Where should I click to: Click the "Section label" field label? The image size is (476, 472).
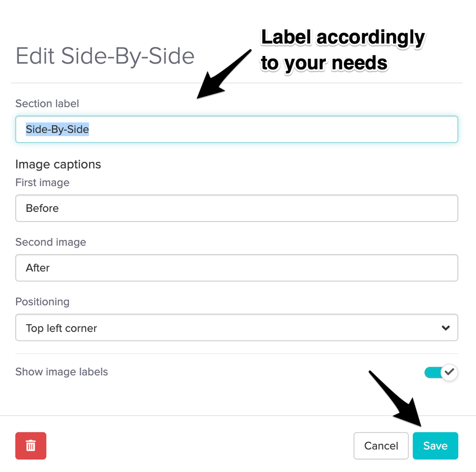[x=47, y=104]
